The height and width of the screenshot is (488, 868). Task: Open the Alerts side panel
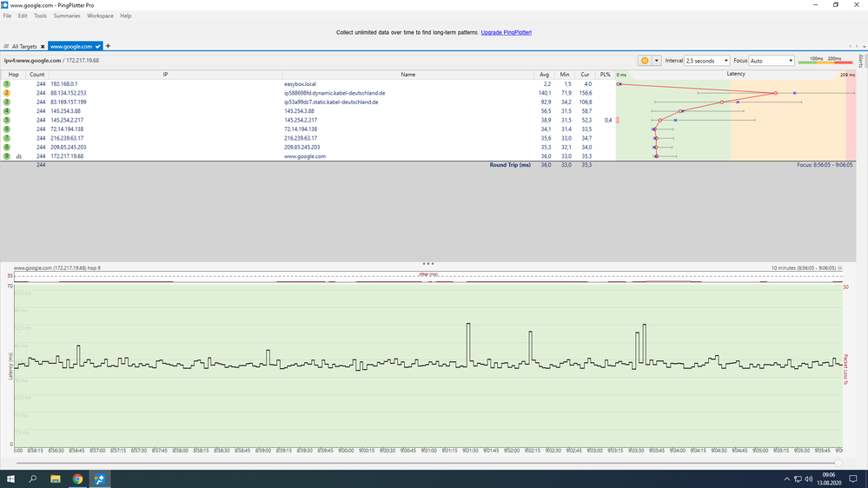[861, 61]
